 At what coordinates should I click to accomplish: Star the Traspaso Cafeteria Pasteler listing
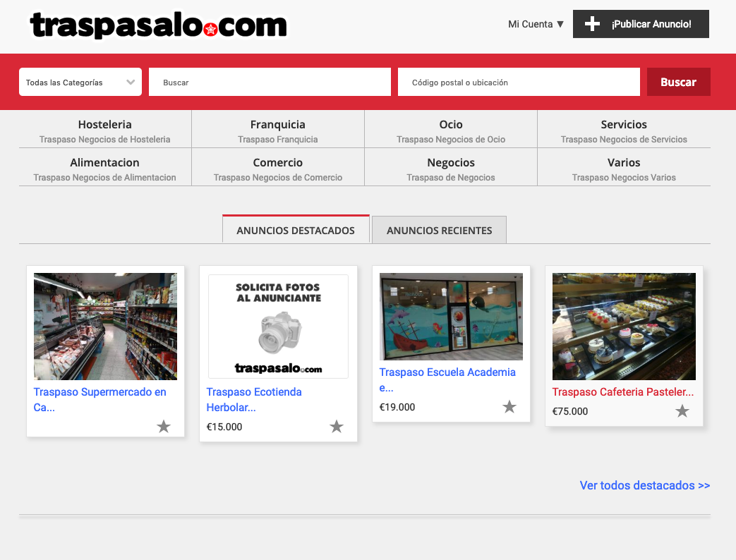682,411
